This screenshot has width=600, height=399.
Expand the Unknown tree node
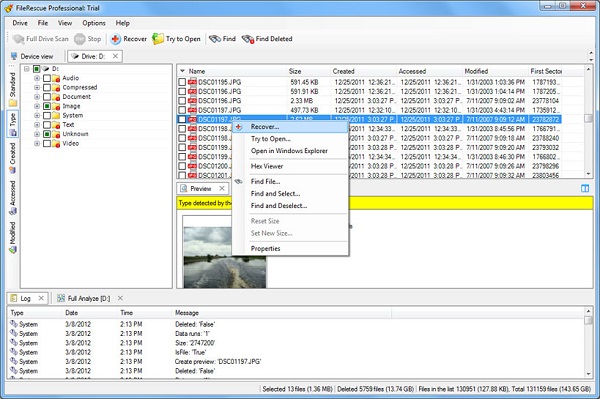[37, 134]
